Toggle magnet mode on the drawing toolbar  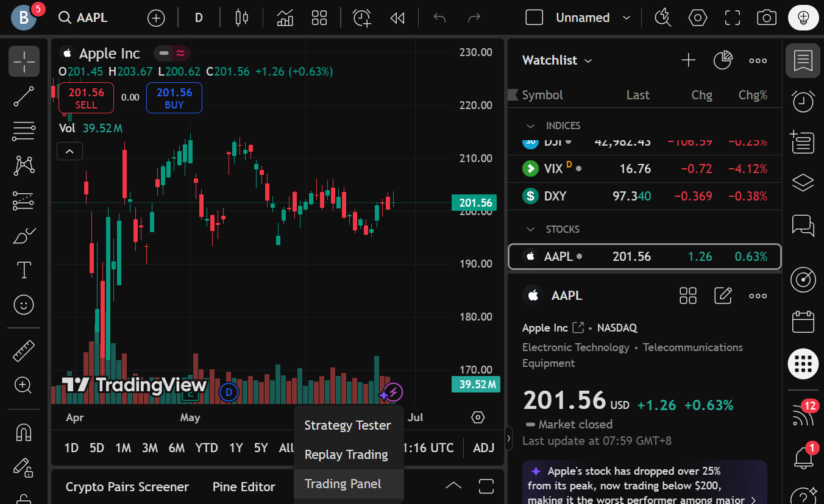click(24, 432)
